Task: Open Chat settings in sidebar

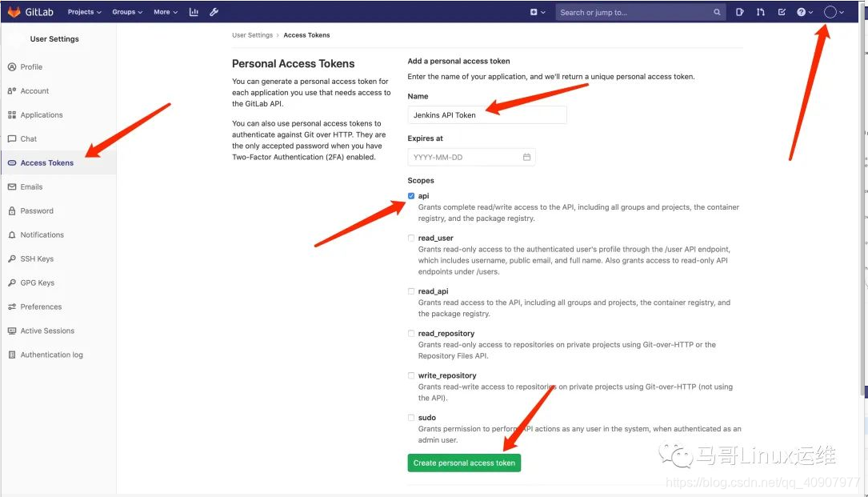Action: pyautogui.click(x=28, y=138)
